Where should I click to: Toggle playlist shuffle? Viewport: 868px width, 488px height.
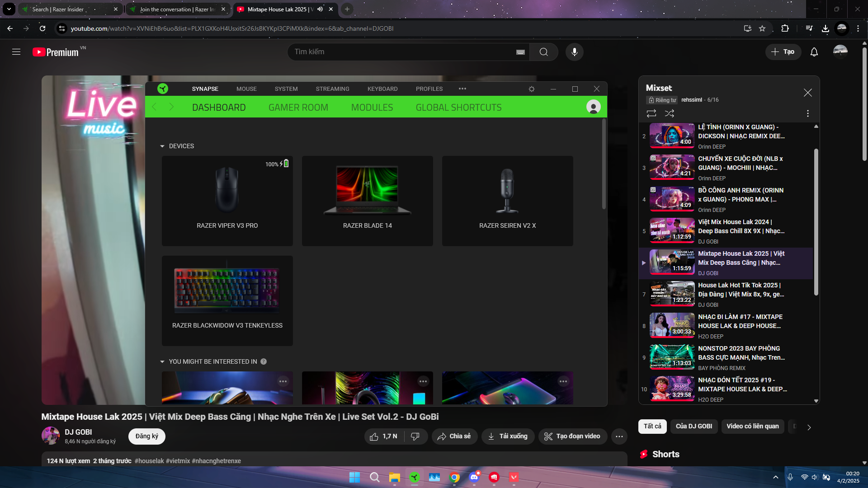click(x=670, y=113)
